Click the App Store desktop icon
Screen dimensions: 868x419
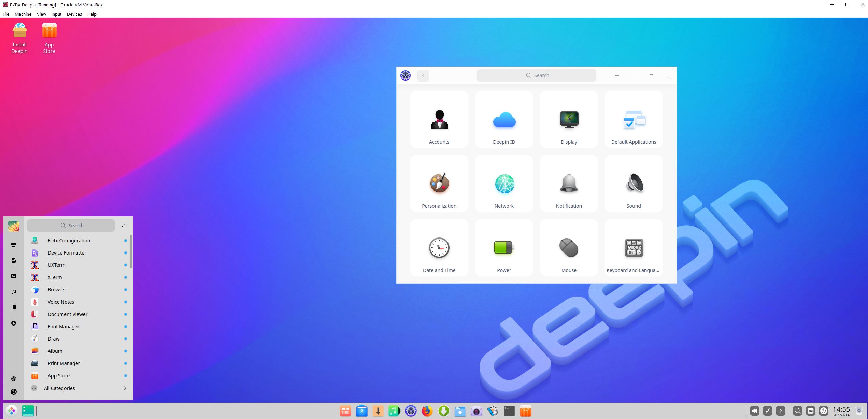[x=49, y=38]
